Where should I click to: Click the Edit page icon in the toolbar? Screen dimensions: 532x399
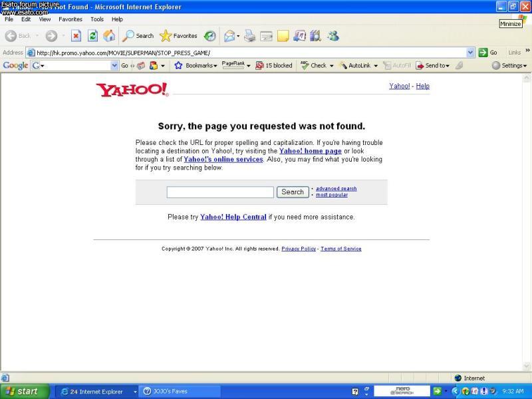click(x=267, y=36)
